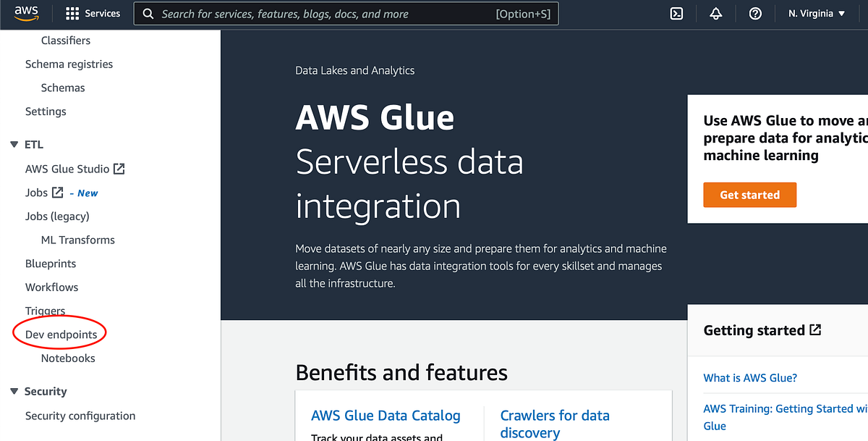Open the N. Virginia region selector
Viewport: 868px width, 441px height.
click(x=816, y=13)
